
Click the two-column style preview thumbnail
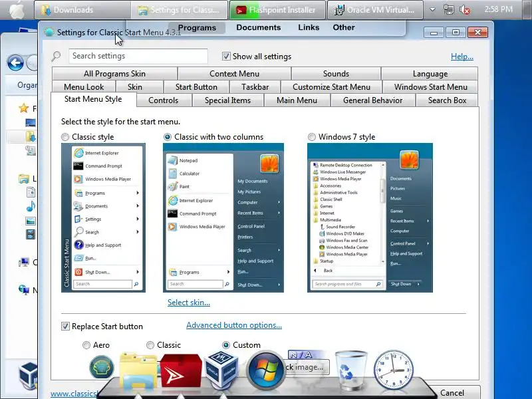point(223,217)
